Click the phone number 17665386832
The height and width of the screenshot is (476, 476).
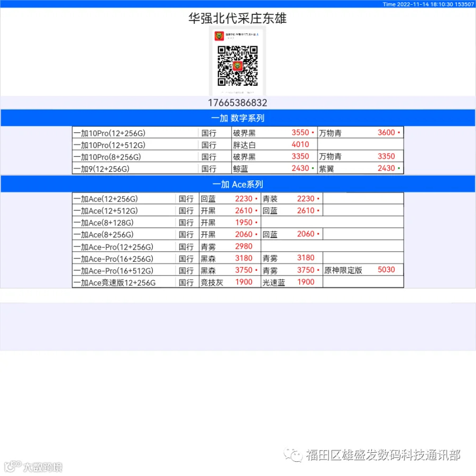[237, 103]
